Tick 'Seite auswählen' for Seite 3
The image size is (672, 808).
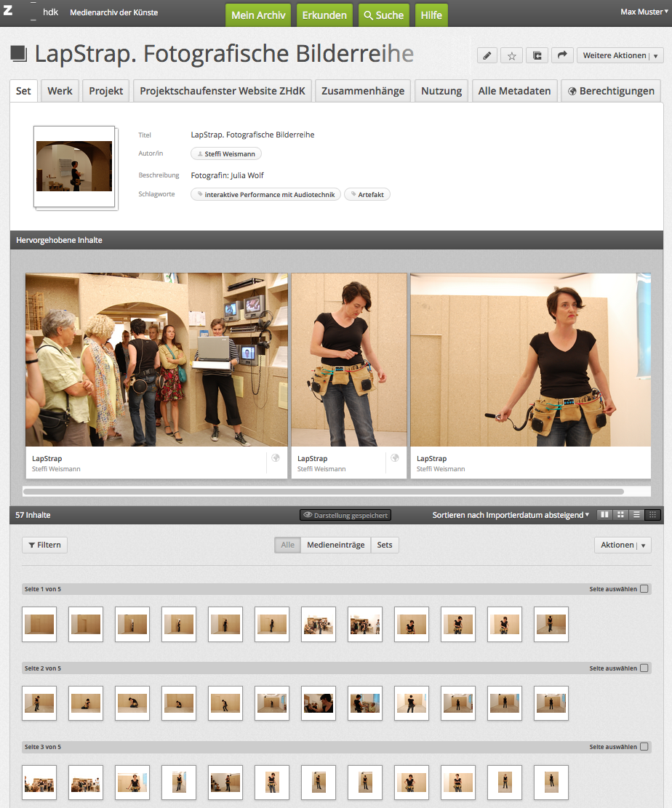click(x=644, y=747)
